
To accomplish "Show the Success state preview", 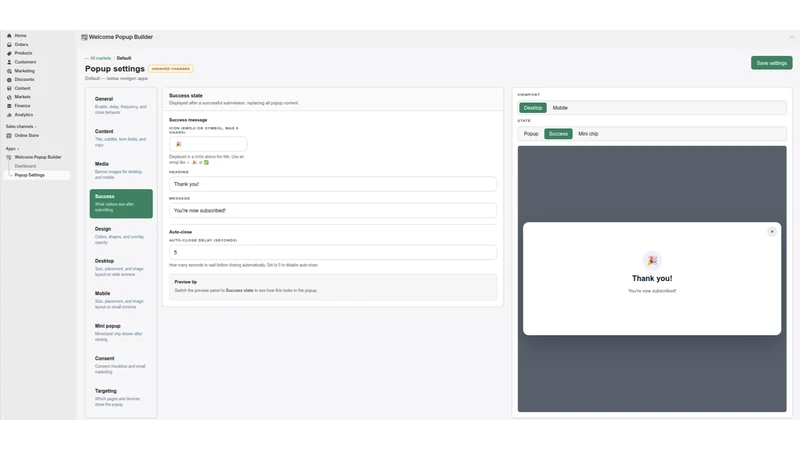I will tap(558, 134).
